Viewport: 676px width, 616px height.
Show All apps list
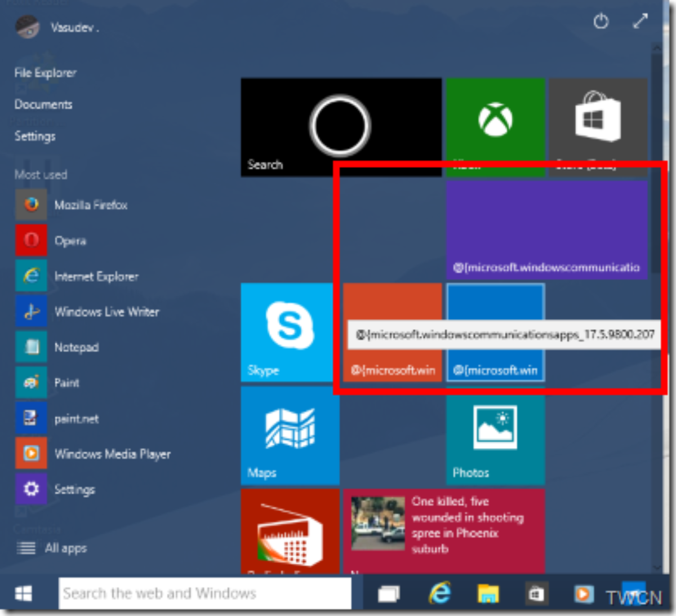pos(52,548)
